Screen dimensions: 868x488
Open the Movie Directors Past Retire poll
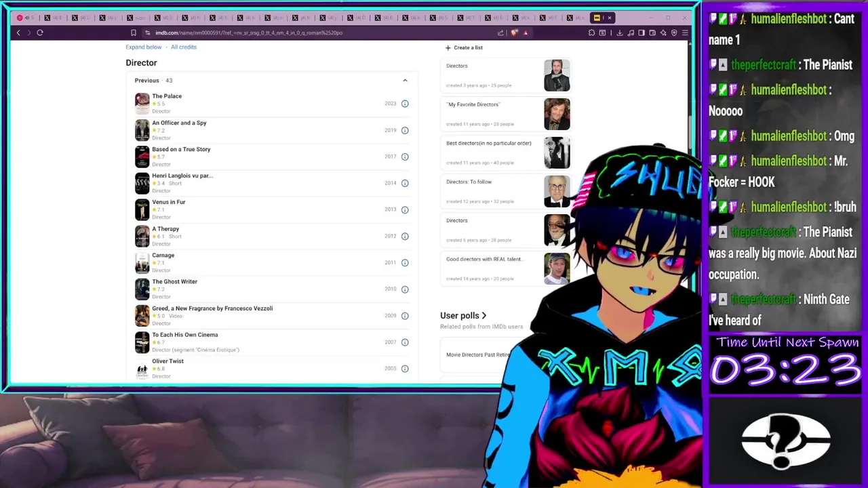point(478,354)
